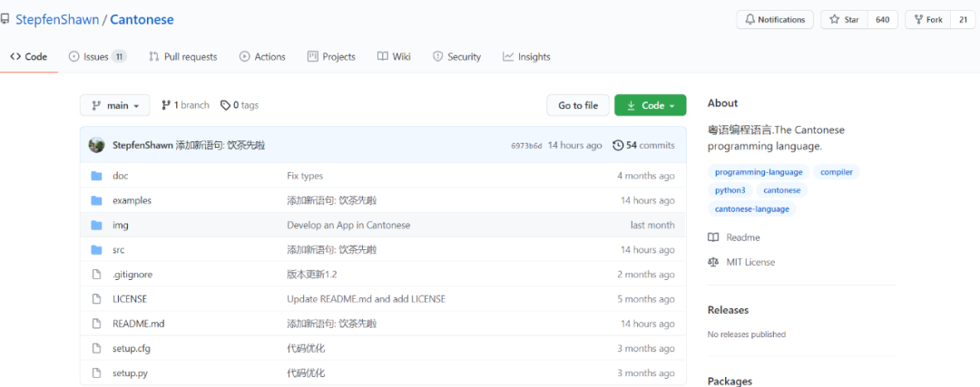
Task: Open the Actions tab
Action: (x=262, y=57)
